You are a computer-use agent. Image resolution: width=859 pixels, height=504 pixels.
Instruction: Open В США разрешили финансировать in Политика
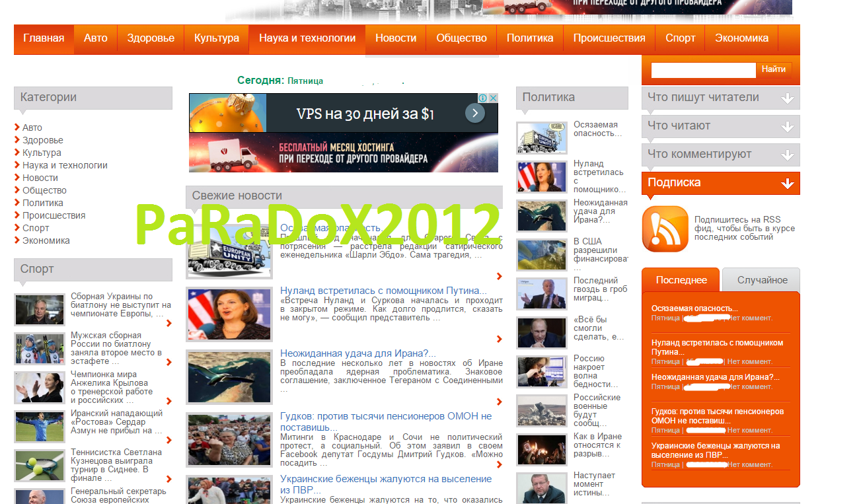pyautogui.click(x=600, y=254)
